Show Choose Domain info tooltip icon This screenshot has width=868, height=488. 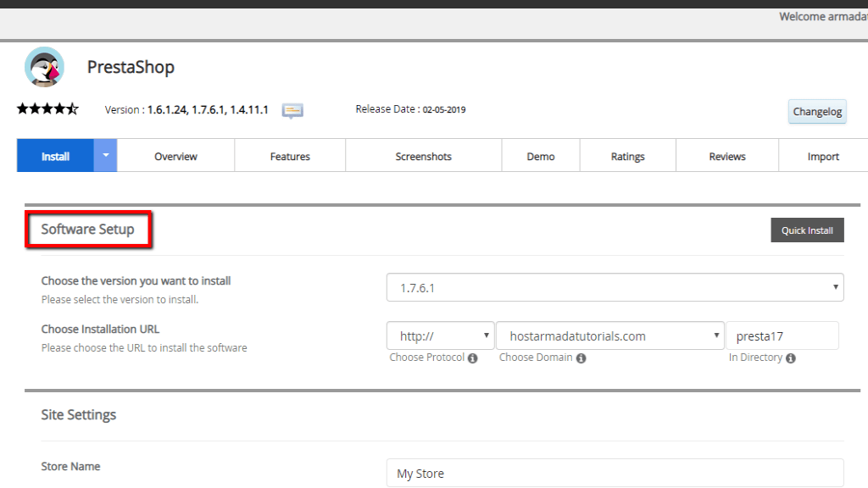tap(581, 358)
